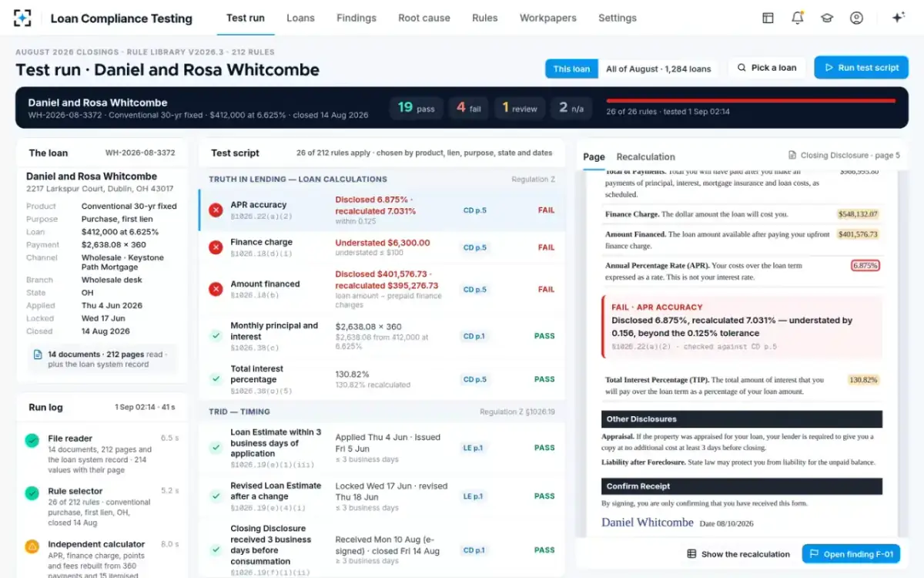Open the Test run tab
Image resolution: width=924 pixels, height=578 pixels.
[x=246, y=18]
